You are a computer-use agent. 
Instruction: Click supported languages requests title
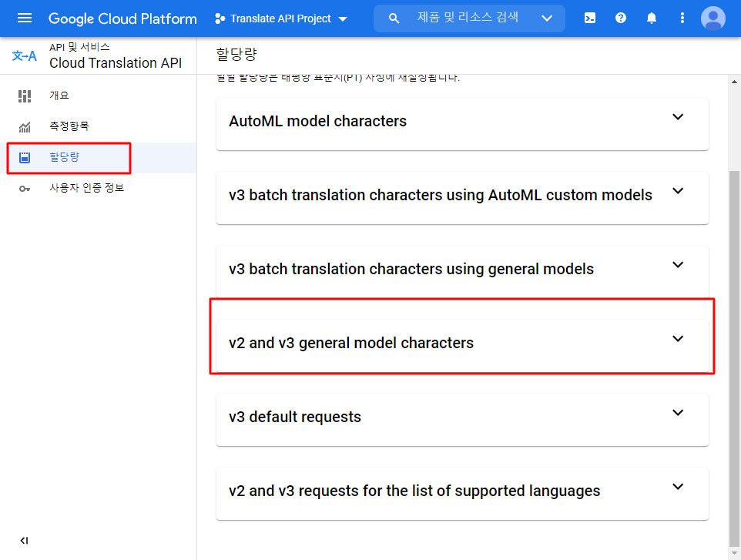click(x=414, y=491)
